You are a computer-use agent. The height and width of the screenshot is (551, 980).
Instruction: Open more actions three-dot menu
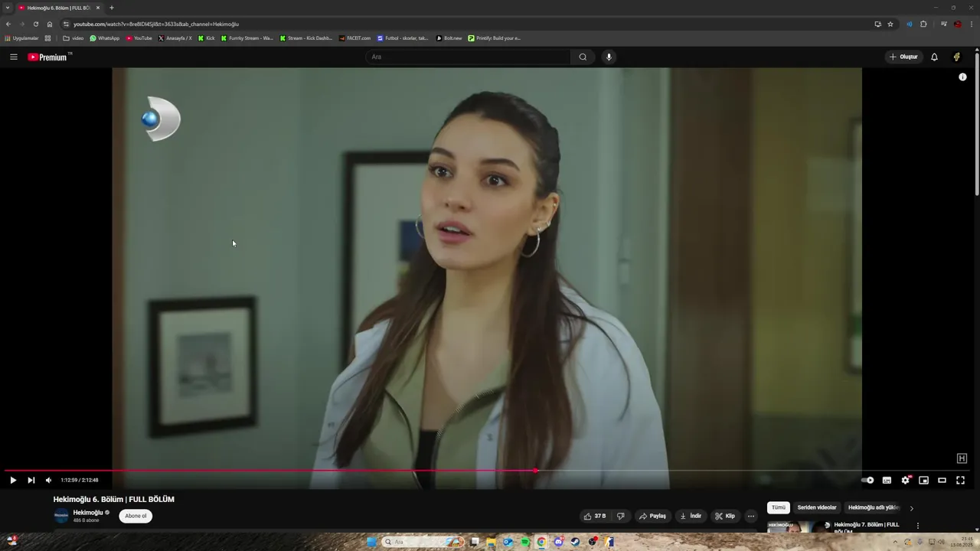click(x=751, y=516)
